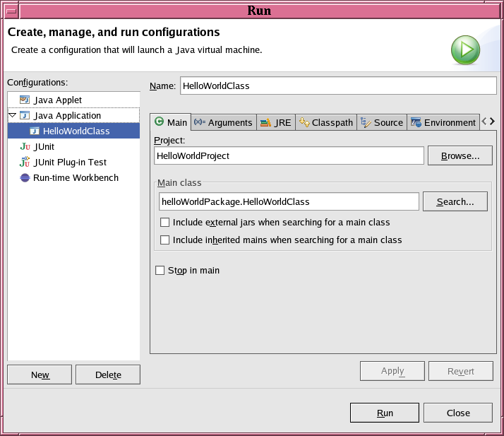Click the Source tab icon

point(366,122)
